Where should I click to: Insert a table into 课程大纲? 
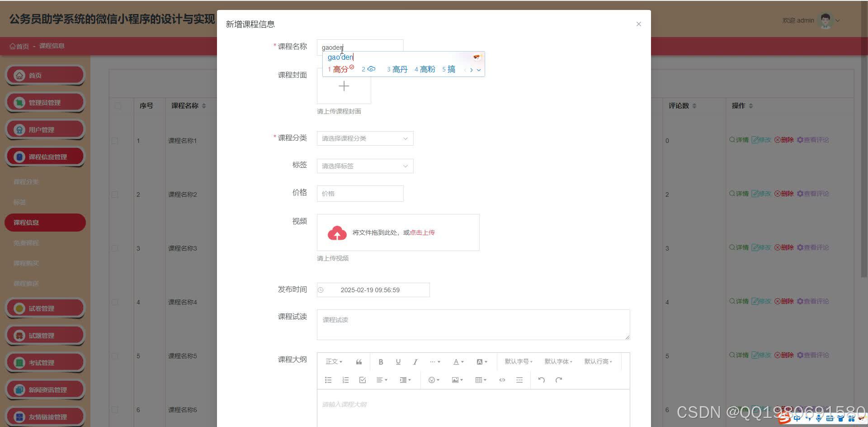click(479, 380)
